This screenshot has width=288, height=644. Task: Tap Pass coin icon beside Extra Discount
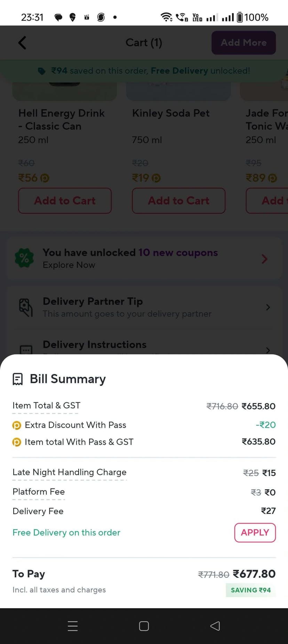coord(17,425)
